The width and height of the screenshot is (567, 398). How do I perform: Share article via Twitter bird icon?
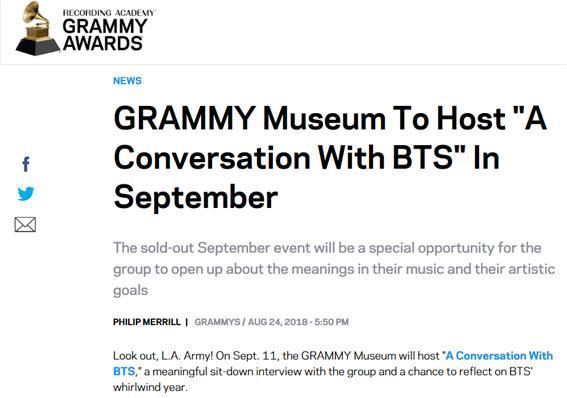pyautogui.click(x=26, y=193)
